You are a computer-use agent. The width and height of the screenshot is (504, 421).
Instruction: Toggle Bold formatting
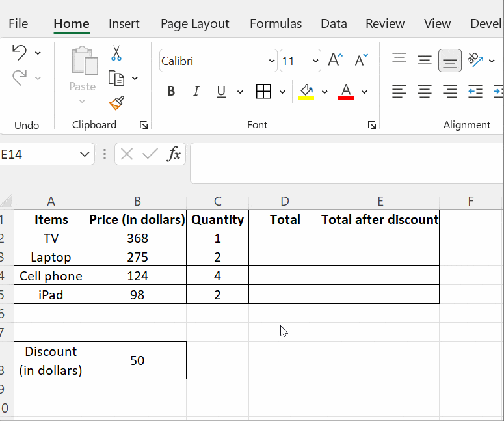pyautogui.click(x=171, y=91)
